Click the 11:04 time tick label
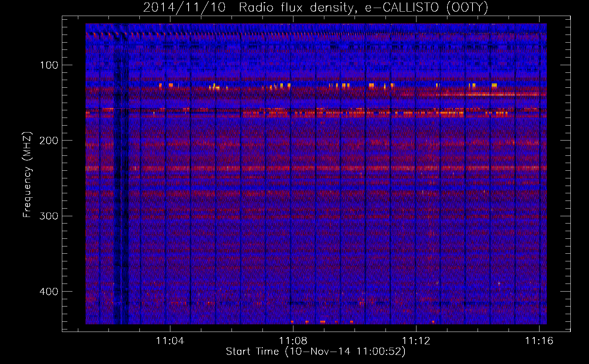 170,341
